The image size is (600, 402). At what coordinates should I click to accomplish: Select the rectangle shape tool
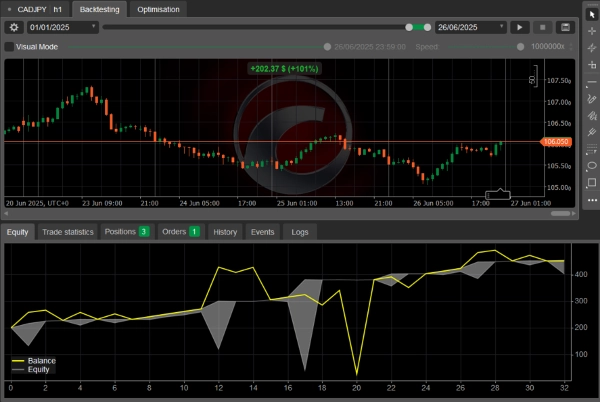592,182
